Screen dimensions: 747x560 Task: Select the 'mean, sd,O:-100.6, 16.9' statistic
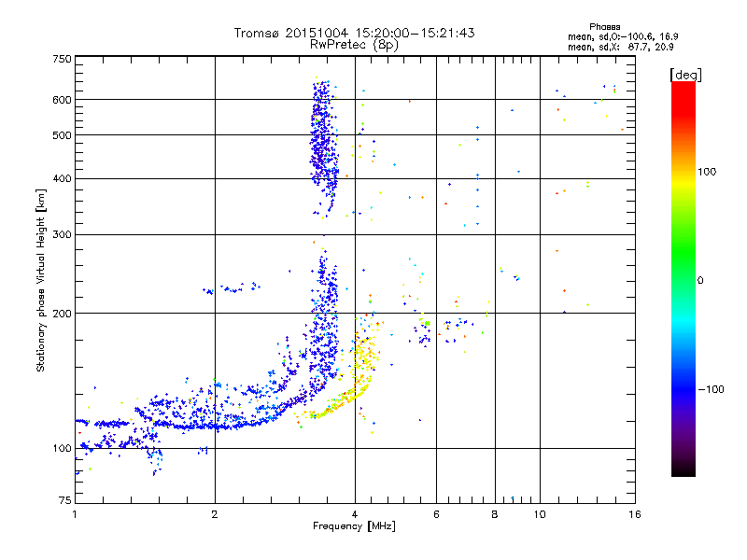click(623, 36)
